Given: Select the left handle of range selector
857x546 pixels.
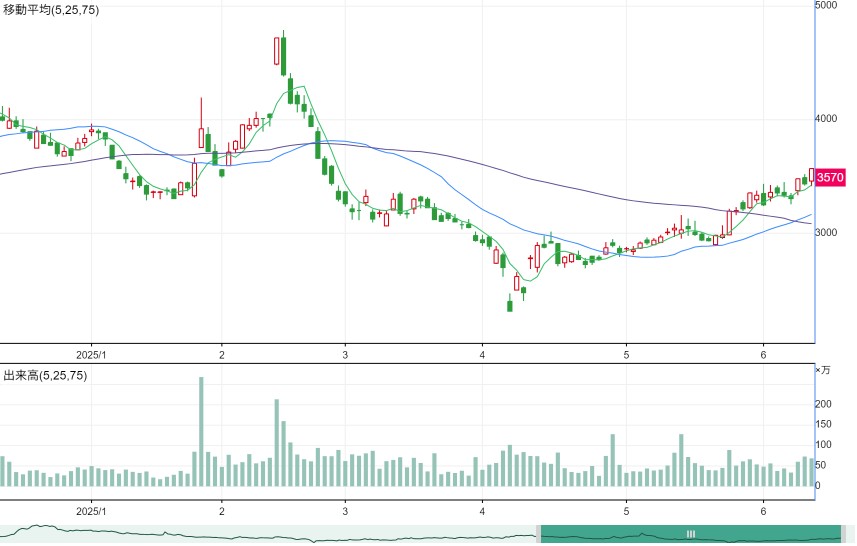Looking at the screenshot, I should (538, 533).
